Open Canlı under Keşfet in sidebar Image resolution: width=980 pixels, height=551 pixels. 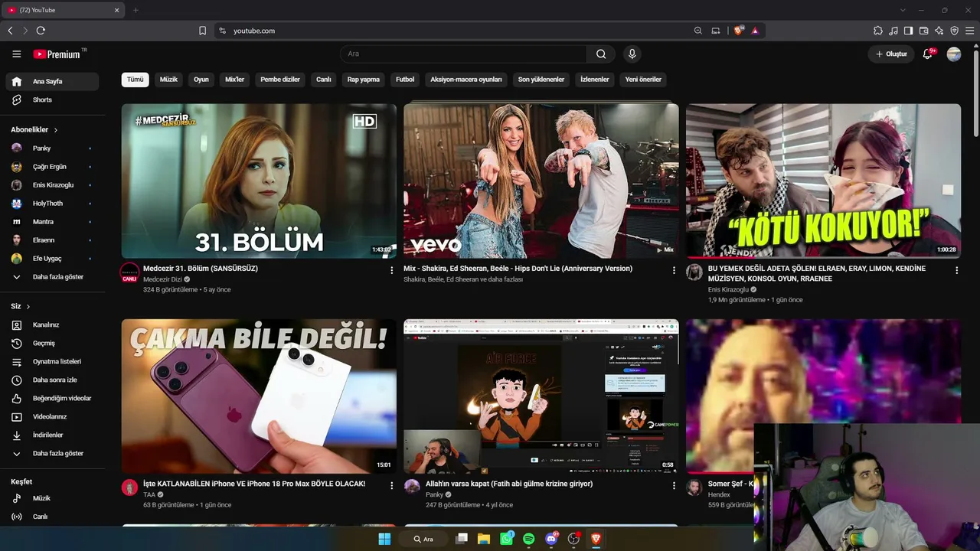click(52, 517)
